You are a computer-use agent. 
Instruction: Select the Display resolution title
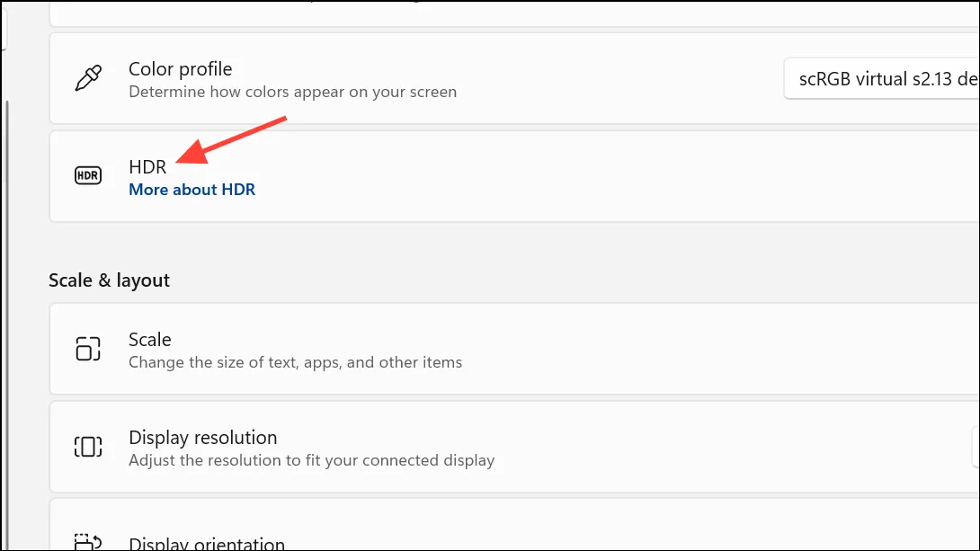203,438
